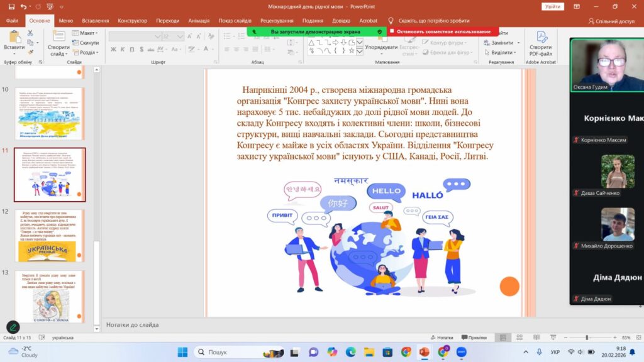Stop screen sharing via red Остановить button
The image size is (644, 362).
pyautogui.click(x=443, y=31)
